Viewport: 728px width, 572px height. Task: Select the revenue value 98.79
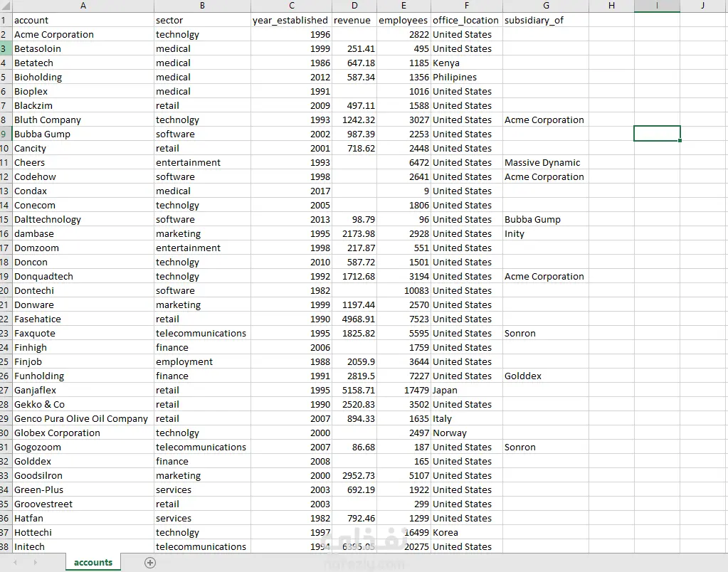coord(354,220)
